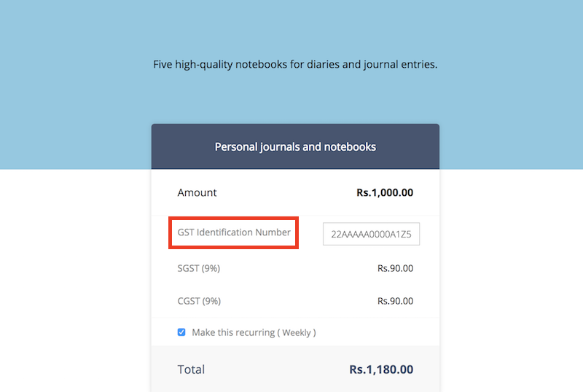Image resolution: width=583 pixels, height=392 pixels.
Task: Click the "Personal journals and notebooks" title
Action: point(295,147)
